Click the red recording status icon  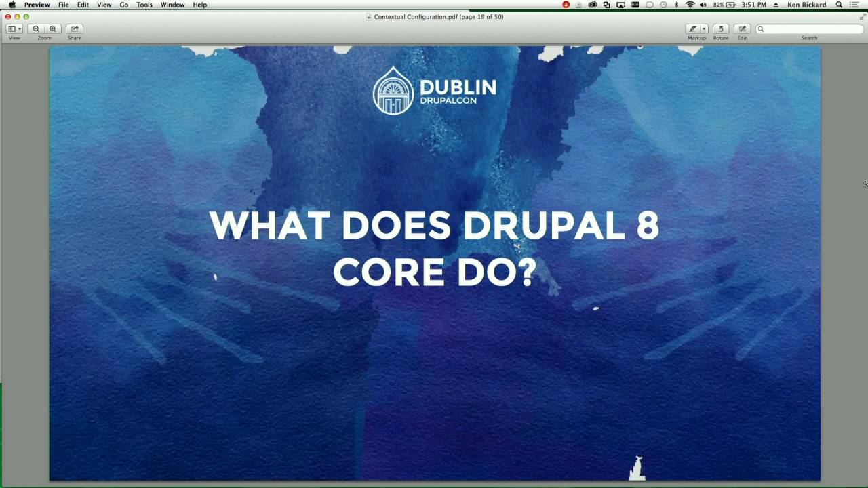pyautogui.click(x=566, y=5)
